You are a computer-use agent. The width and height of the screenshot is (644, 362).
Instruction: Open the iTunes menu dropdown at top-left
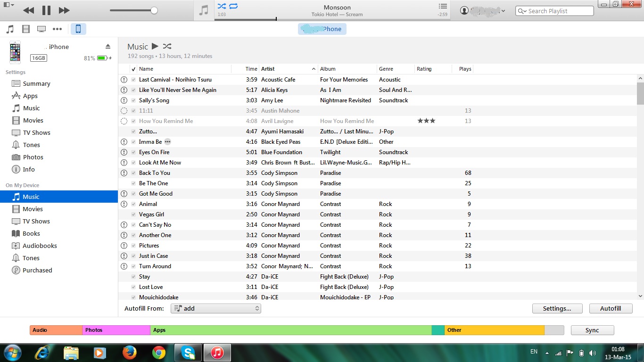8,5
